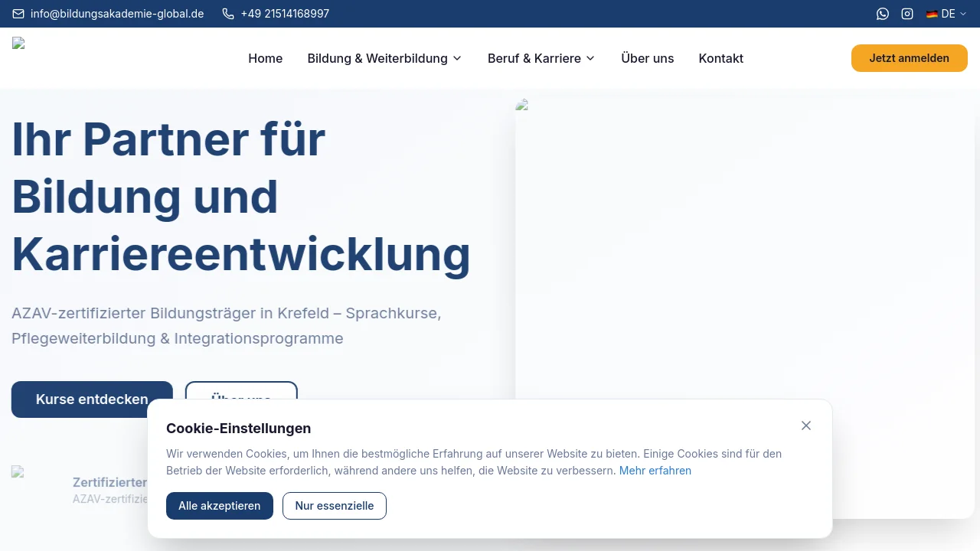Go to the Home navigation item

[x=265, y=58]
